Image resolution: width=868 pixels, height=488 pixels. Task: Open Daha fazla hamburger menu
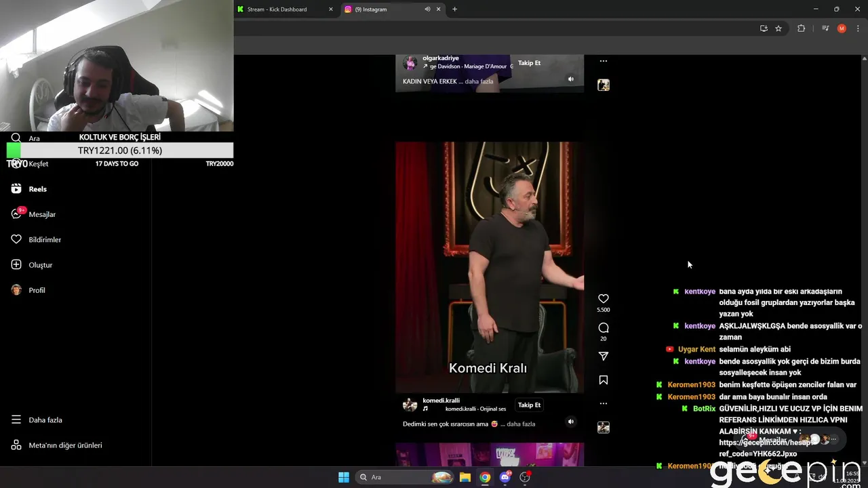tap(37, 420)
